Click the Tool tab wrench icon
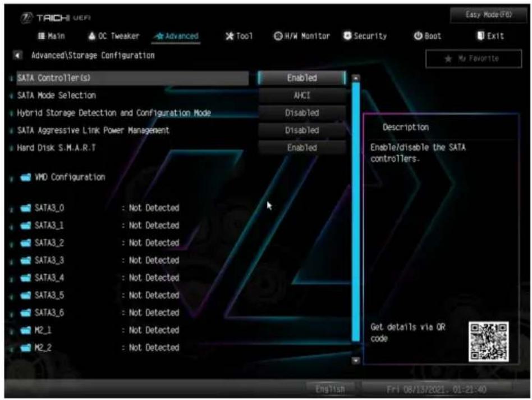 [230, 36]
